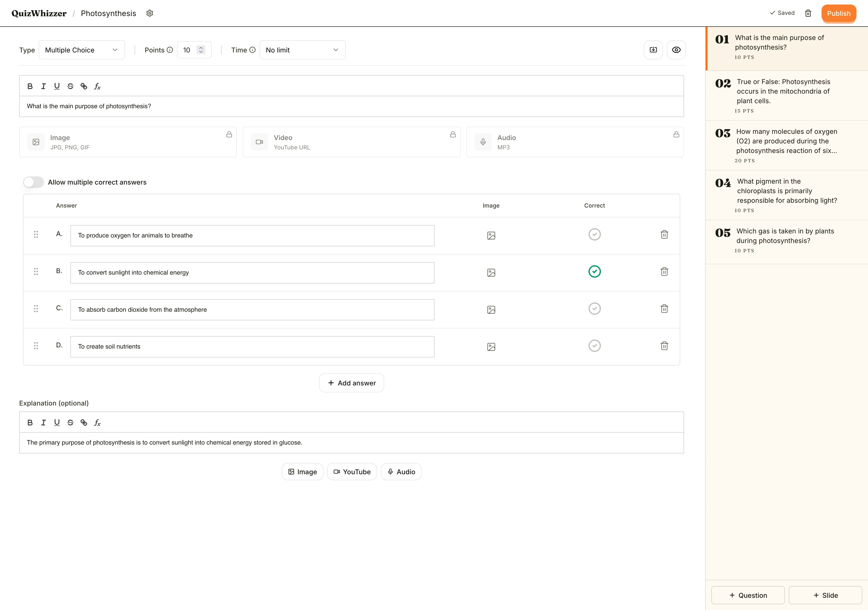Image resolution: width=868 pixels, height=610 pixels.
Task: Click the Publish button
Action: point(838,14)
